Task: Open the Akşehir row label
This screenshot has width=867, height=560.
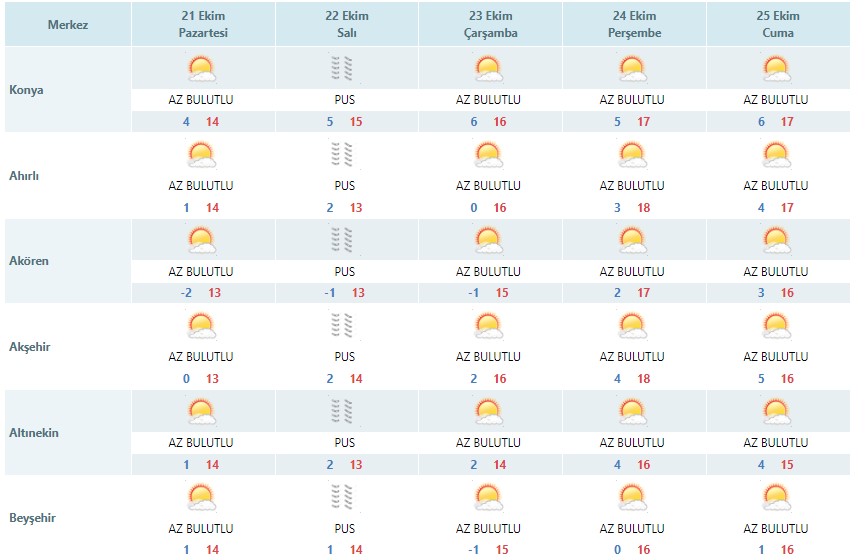Action: click(29, 347)
